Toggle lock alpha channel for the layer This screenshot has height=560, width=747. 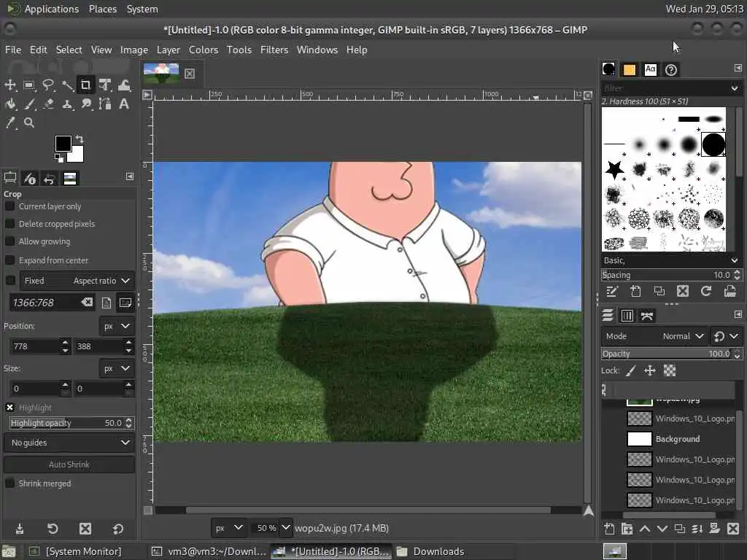tap(670, 371)
